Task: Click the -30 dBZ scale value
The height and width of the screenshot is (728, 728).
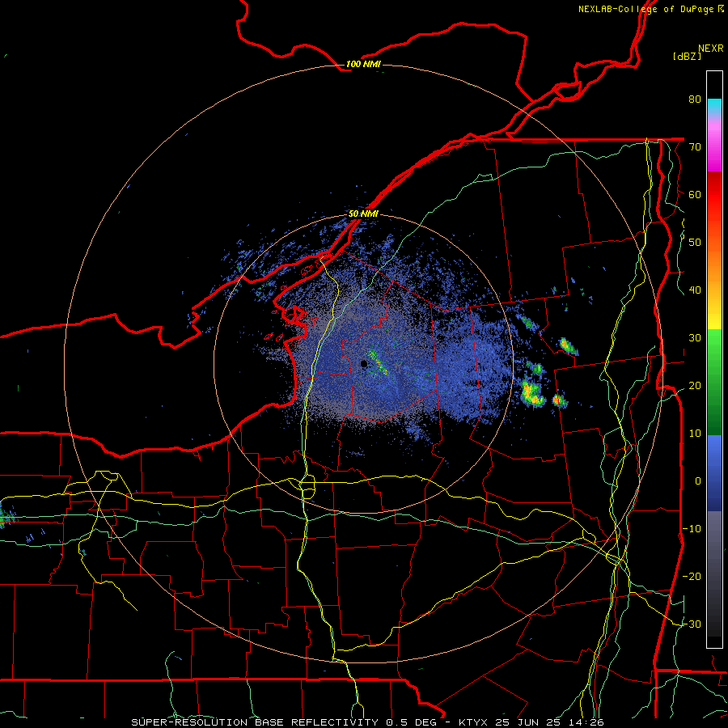Action: tap(692, 624)
